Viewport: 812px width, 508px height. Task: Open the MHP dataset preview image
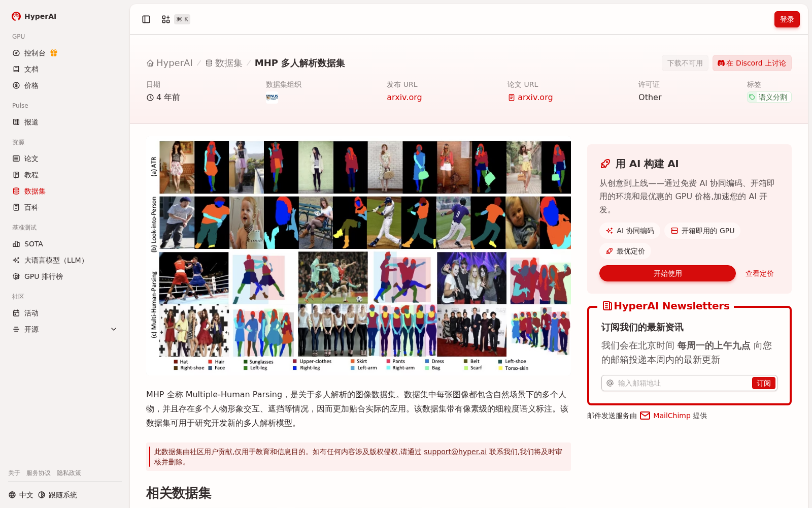(x=358, y=256)
